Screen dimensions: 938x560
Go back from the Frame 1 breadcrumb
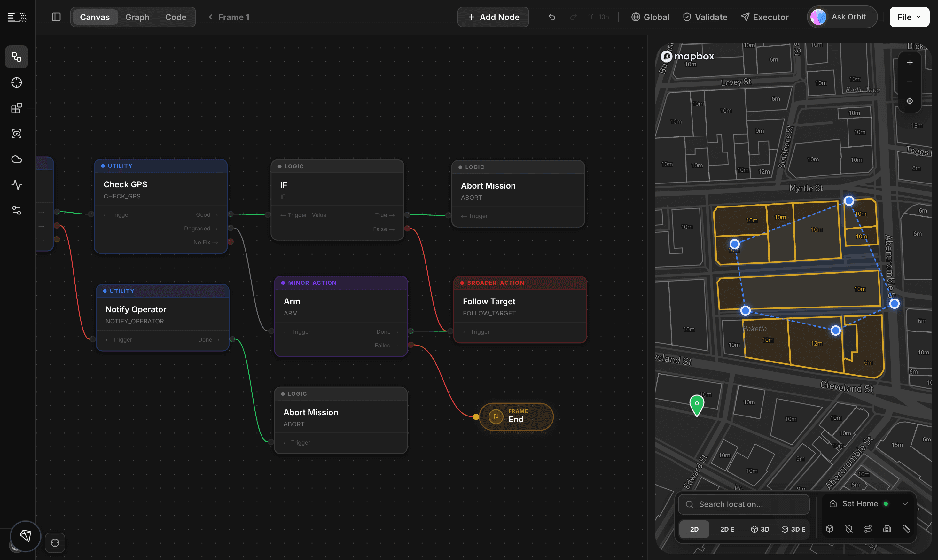pos(211,17)
